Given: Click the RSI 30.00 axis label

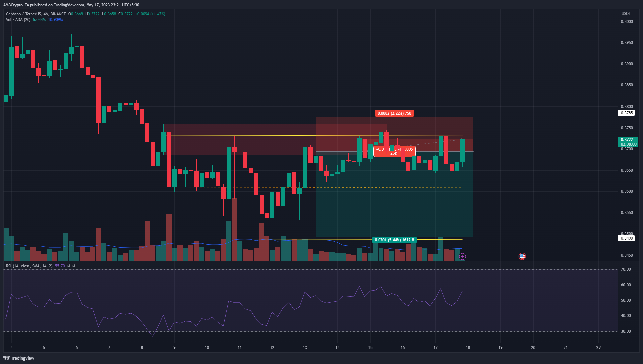Looking at the screenshot, I should pyautogui.click(x=626, y=331).
